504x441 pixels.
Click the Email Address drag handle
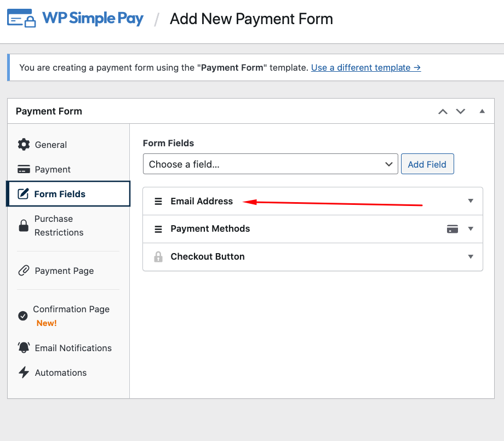click(x=158, y=201)
